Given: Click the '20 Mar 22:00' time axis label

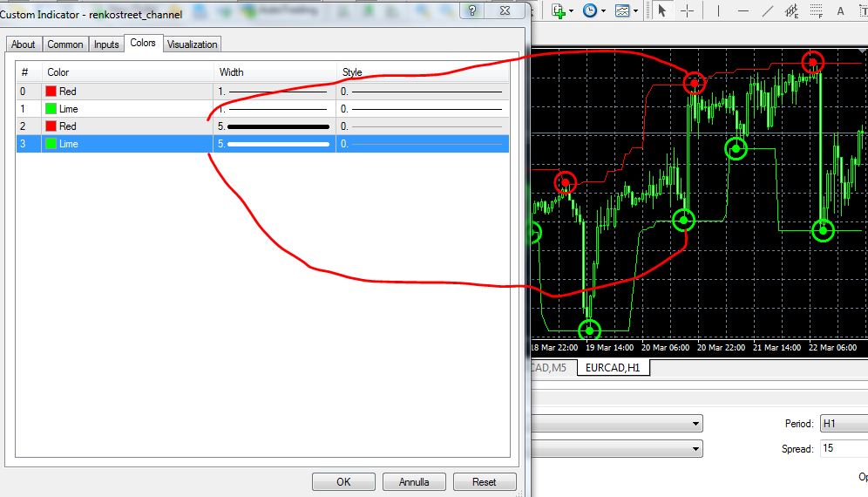Looking at the screenshot, I should [721, 347].
